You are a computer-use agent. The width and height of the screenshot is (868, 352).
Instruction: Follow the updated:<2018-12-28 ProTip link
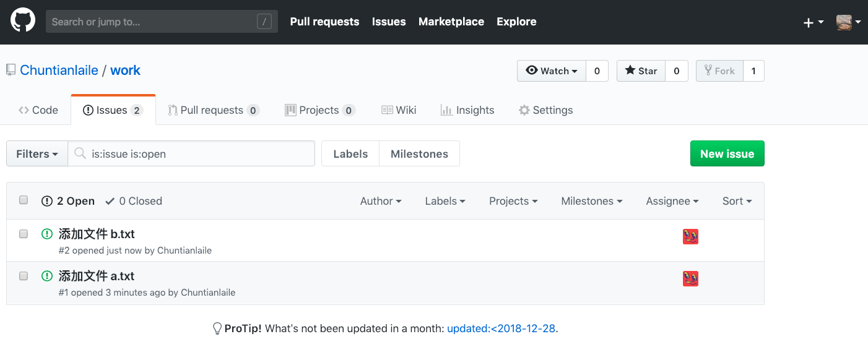tap(501, 328)
